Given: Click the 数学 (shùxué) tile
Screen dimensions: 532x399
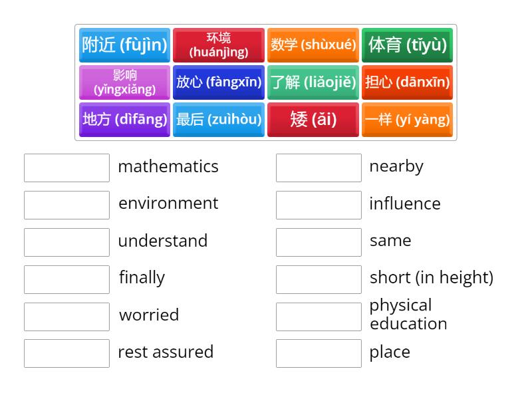Looking at the screenshot, I should click(x=313, y=45).
